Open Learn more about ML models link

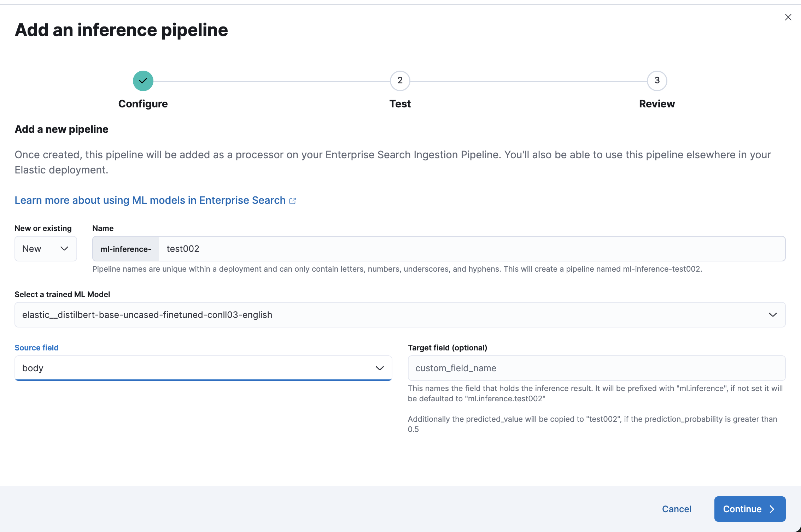[150, 200]
